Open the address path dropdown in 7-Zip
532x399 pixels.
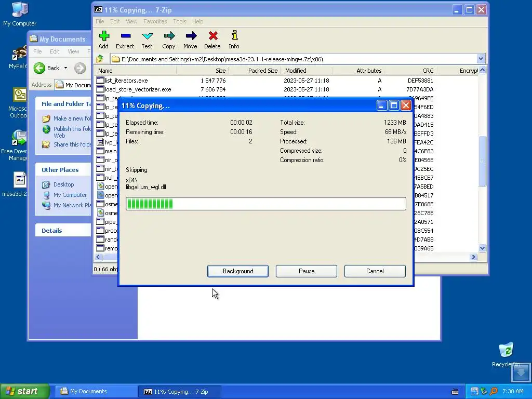(481, 59)
